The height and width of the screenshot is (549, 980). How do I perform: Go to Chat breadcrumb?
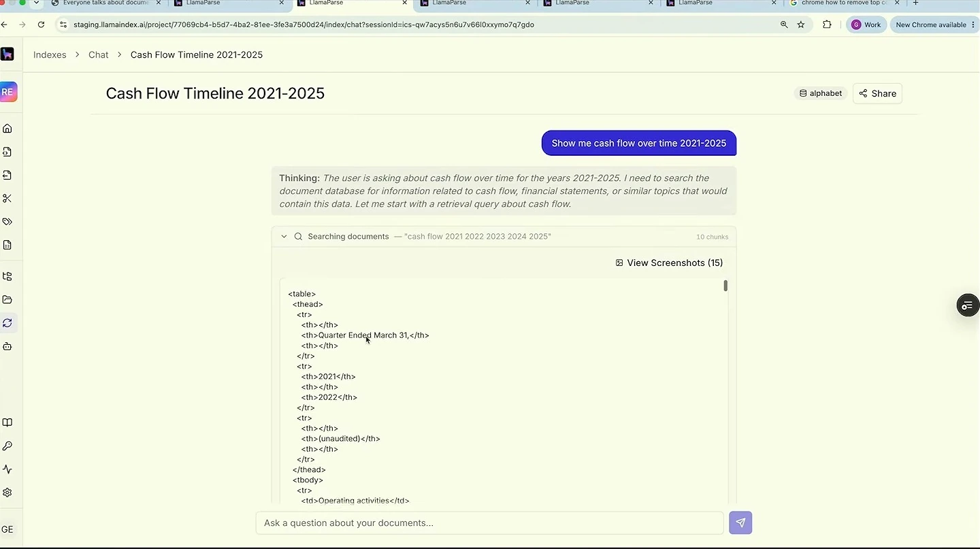(x=99, y=54)
